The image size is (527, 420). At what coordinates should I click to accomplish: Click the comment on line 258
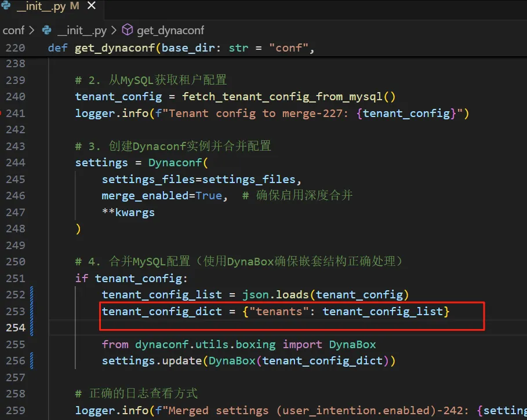click(136, 393)
